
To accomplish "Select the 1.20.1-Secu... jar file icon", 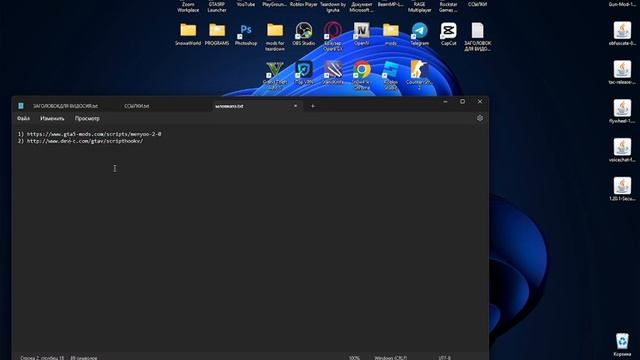I will tap(622, 189).
